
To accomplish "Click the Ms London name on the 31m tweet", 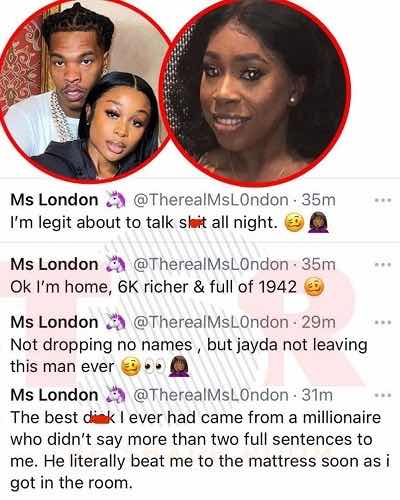I will [54, 395].
